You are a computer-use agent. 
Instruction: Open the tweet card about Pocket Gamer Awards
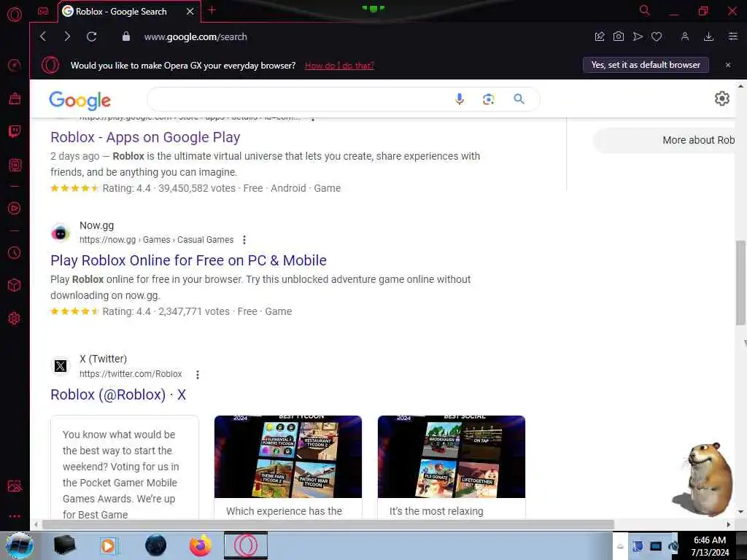(x=125, y=467)
